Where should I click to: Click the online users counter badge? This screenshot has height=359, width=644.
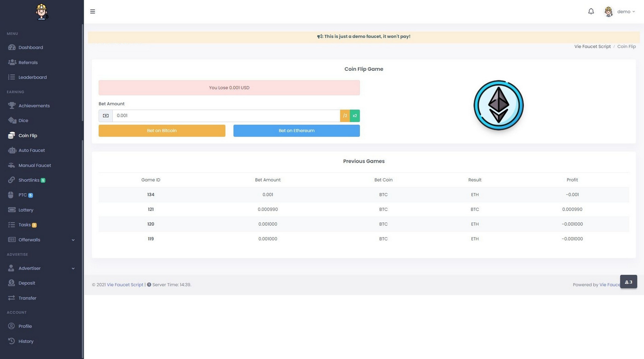tap(628, 282)
